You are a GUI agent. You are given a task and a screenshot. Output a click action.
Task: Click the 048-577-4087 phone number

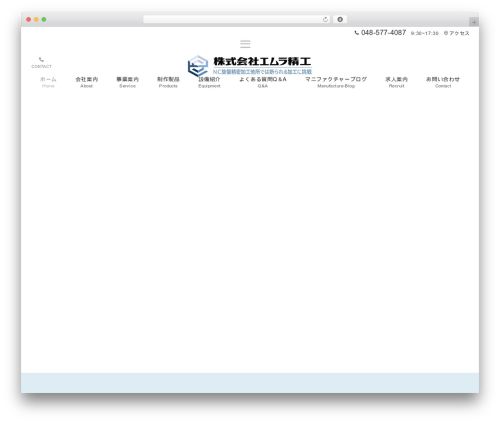tap(383, 33)
